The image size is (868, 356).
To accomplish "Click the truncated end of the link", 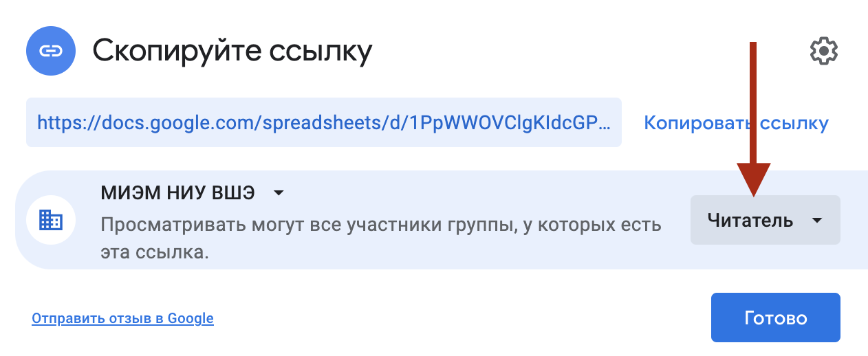I will (593, 123).
